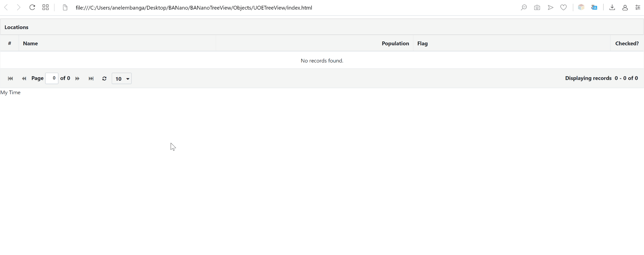Click the 'My Time' text
Image resolution: width=644 pixels, height=255 pixels.
[x=10, y=93]
